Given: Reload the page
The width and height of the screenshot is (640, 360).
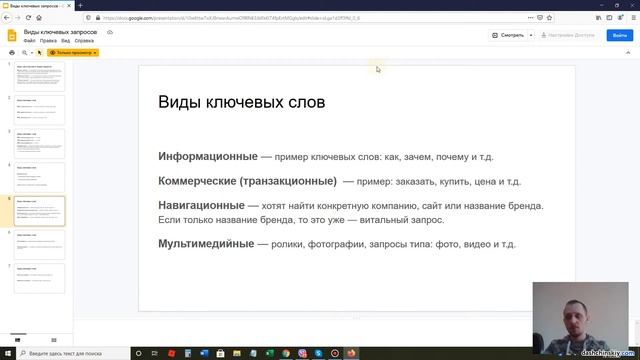Looking at the screenshot, I should coord(28,18).
